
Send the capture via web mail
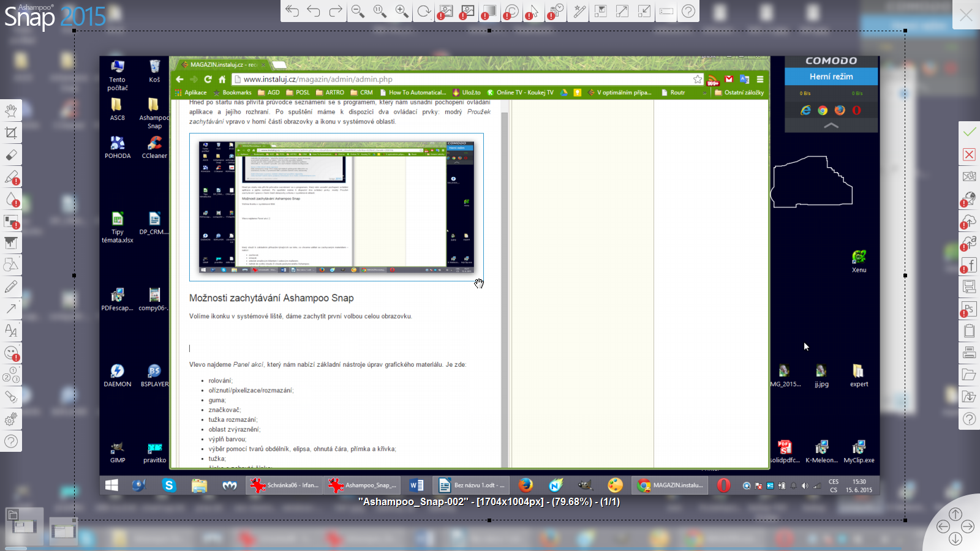pyautogui.click(x=969, y=198)
